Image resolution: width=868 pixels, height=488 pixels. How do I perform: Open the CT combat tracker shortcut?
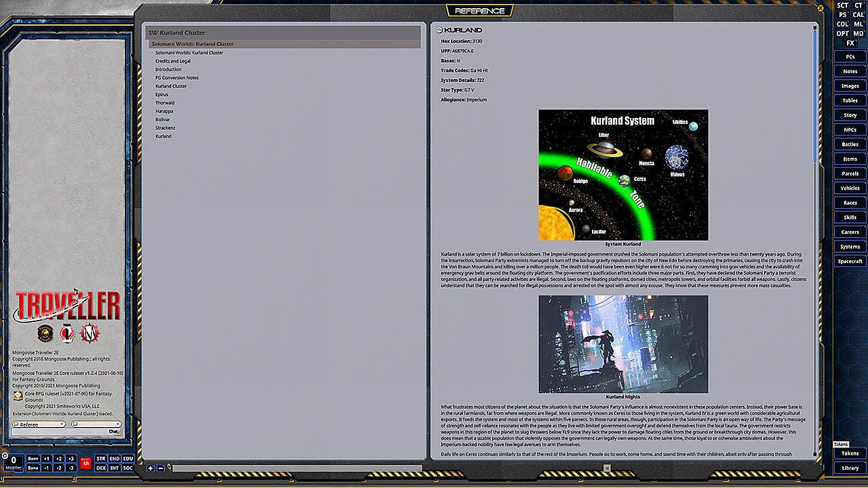click(x=859, y=5)
